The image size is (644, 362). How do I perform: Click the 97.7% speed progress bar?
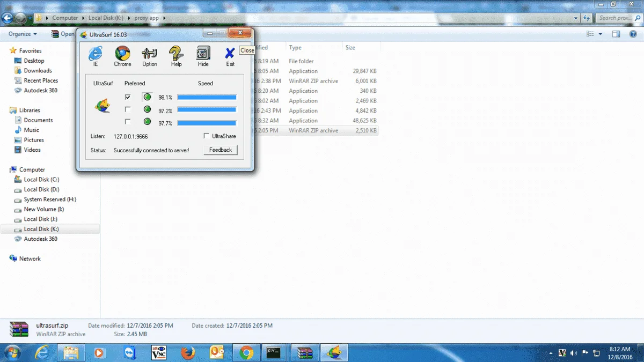pyautogui.click(x=207, y=122)
